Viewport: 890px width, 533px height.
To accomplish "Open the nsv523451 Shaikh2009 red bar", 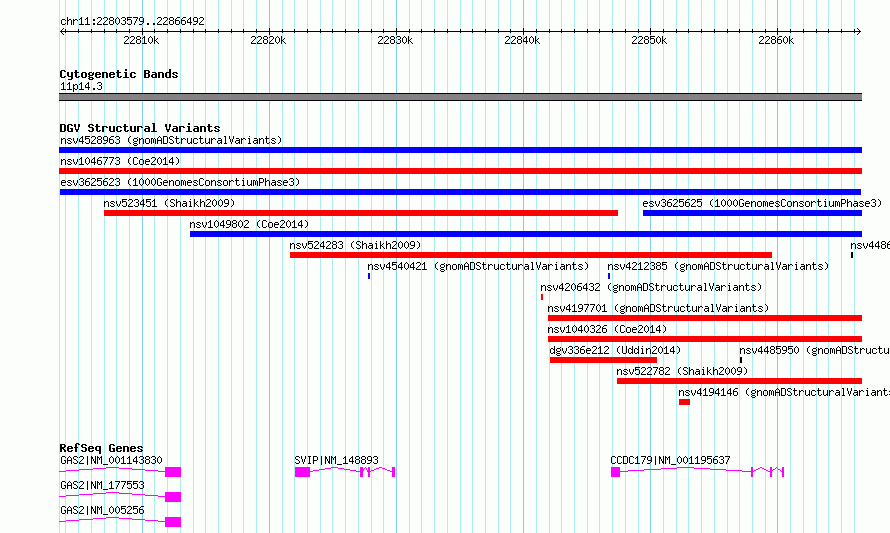I will tap(360, 213).
